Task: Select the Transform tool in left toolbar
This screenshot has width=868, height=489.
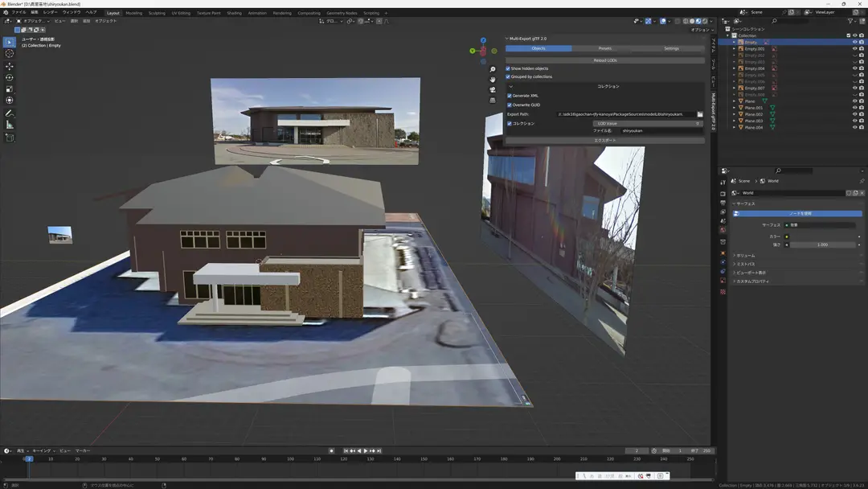Action: 10,101
